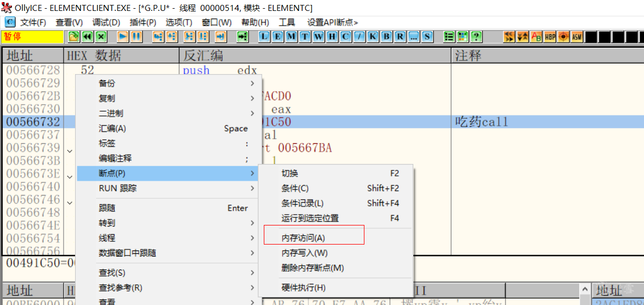This screenshot has height=305, width=644.
Task: Click the orange left-right arrows plugin icon
Action: pos(509,36)
